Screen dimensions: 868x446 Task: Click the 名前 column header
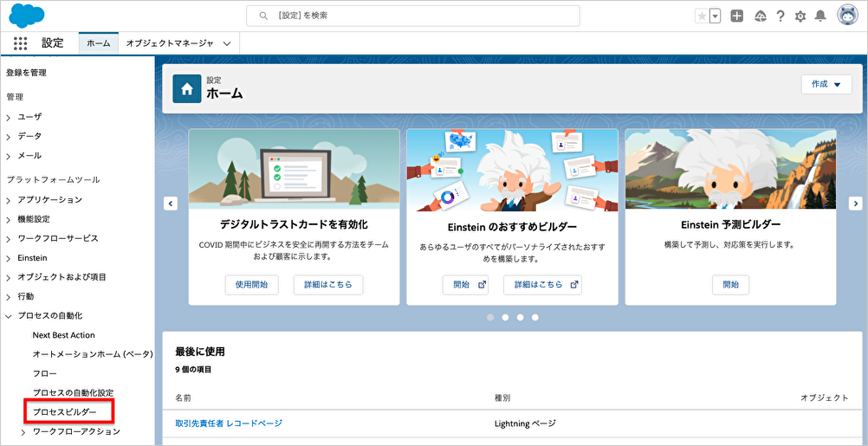184,398
